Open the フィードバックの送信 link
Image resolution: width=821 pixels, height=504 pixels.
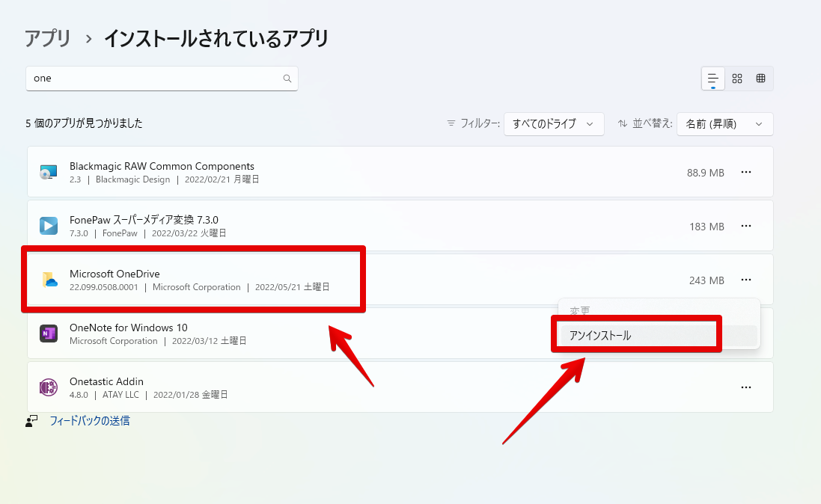pyautogui.click(x=90, y=421)
